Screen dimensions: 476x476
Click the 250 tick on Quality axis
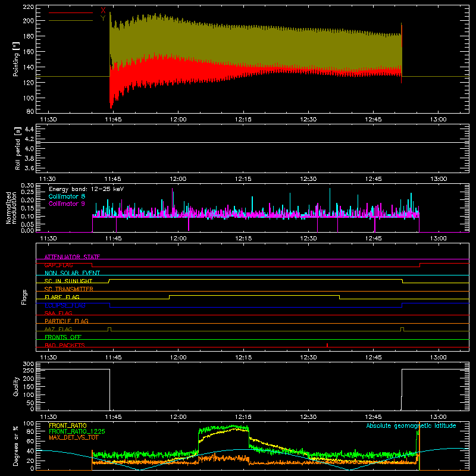point(29,370)
